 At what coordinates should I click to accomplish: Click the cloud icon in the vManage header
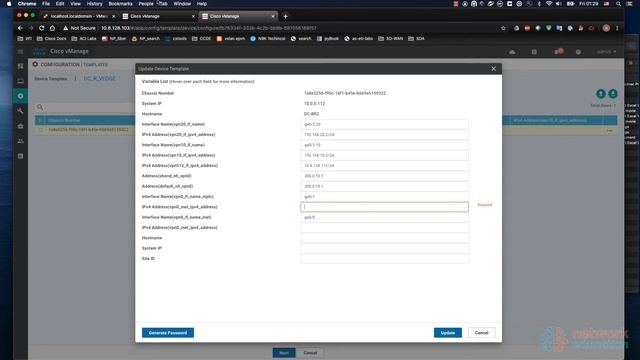coord(512,52)
